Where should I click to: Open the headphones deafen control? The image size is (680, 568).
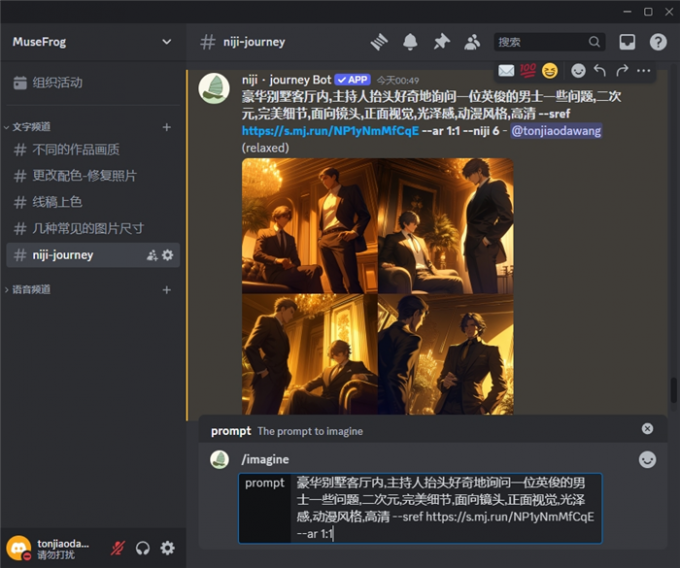click(143, 548)
